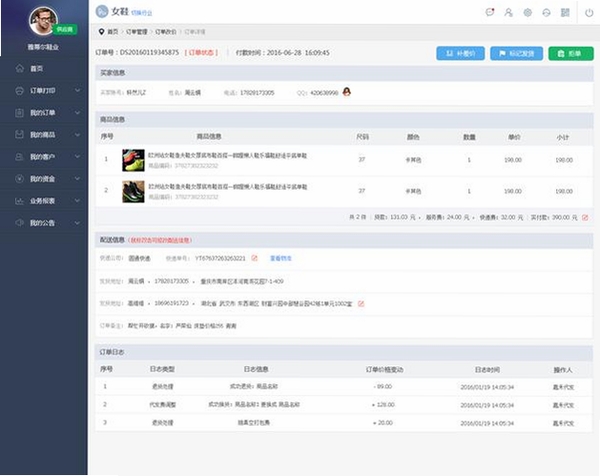This screenshot has height=476, width=600.
Task: Open the user account icon in header
Action: 508,12
